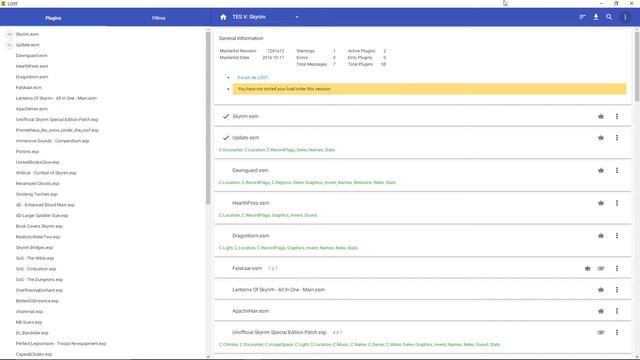Select Perfect Legionnaire - Troops Re-equipment.esp in sidebar
The width and height of the screenshot is (640, 360).
(61, 343)
